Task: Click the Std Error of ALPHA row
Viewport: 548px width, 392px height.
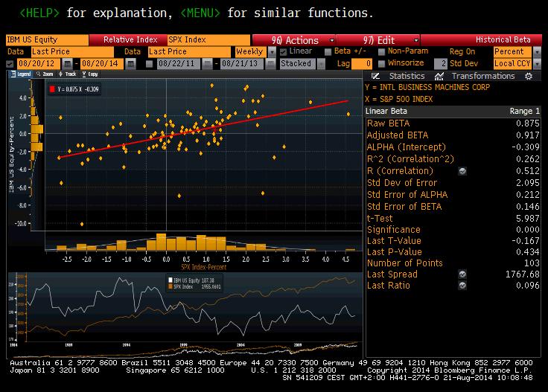Action: click(x=453, y=195)
